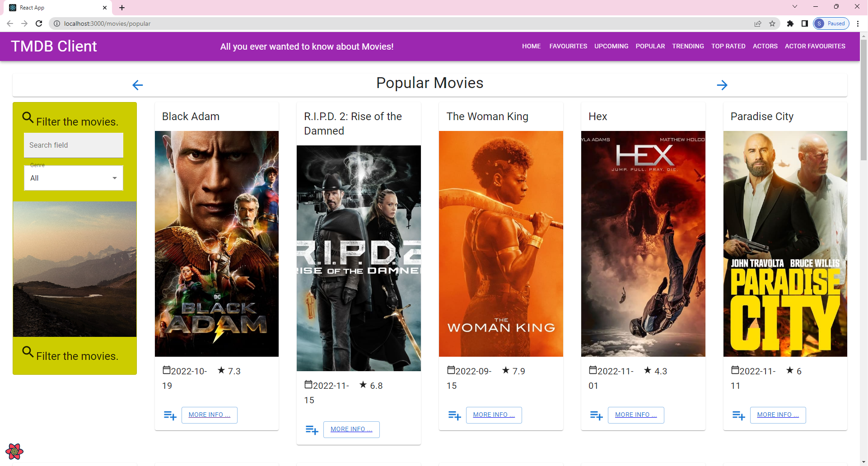The width and height of the screenshot is (868, 466).
Task: Open Chrome three-dot menu
Action: [x=858, y=23]
